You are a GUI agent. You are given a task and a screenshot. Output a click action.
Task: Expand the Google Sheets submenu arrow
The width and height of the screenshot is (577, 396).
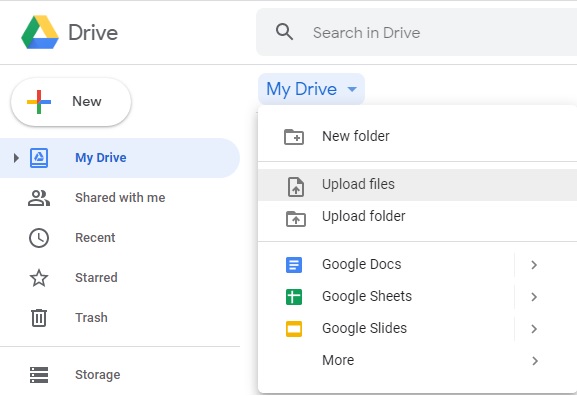pyautogui.click(x=534, y=297)
